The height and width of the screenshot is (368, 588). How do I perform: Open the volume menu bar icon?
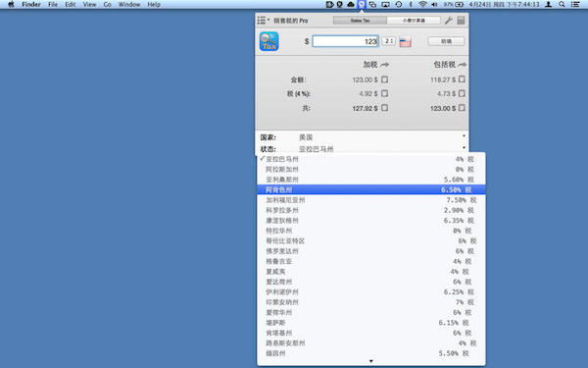pyautogui.click(x=434, y=5)
